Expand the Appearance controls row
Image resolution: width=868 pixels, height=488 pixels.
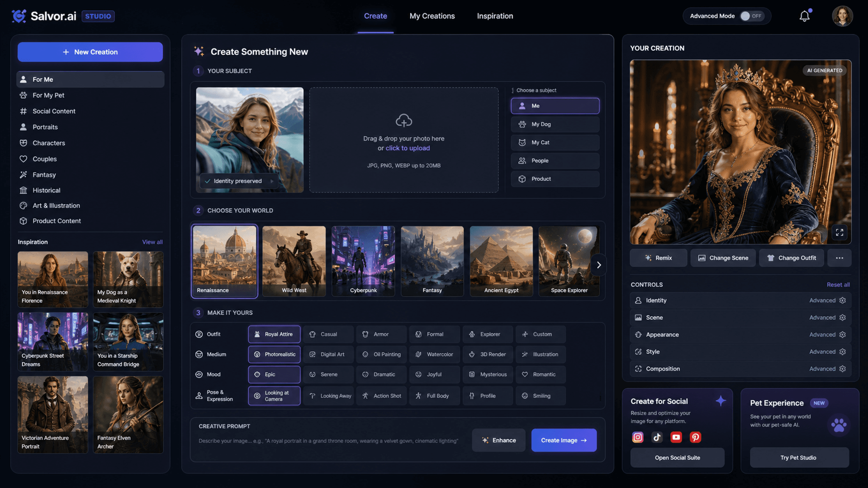[740, 335]
